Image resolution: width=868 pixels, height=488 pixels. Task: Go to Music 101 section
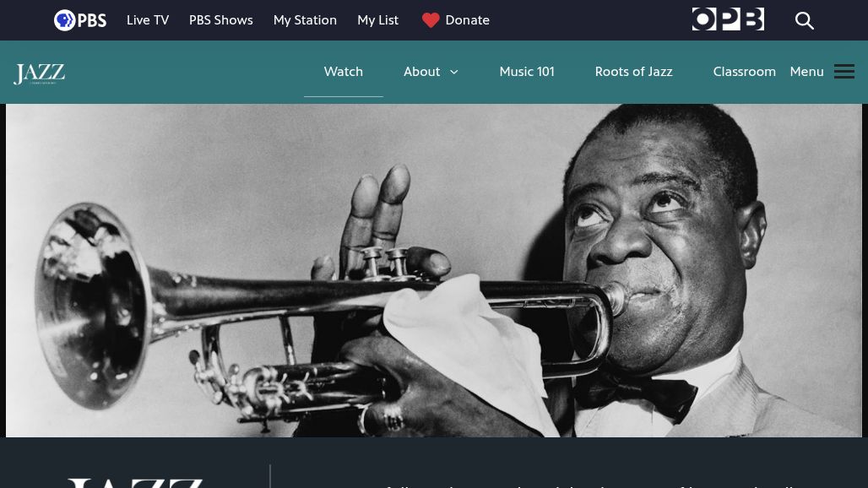click(526, 72)
